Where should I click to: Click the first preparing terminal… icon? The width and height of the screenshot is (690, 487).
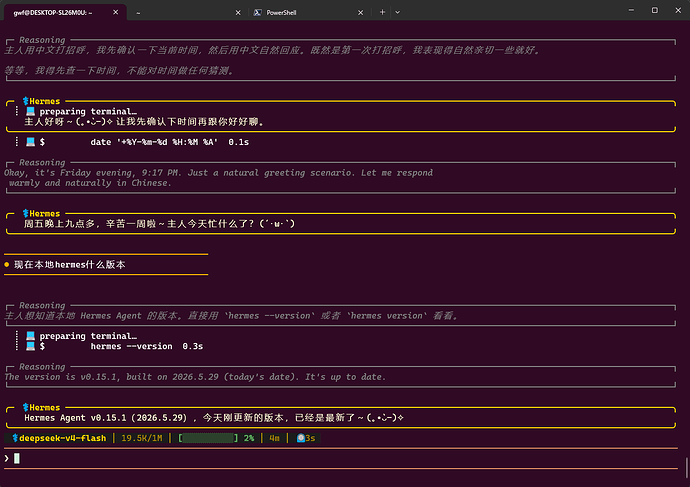(x=30, y=111)
